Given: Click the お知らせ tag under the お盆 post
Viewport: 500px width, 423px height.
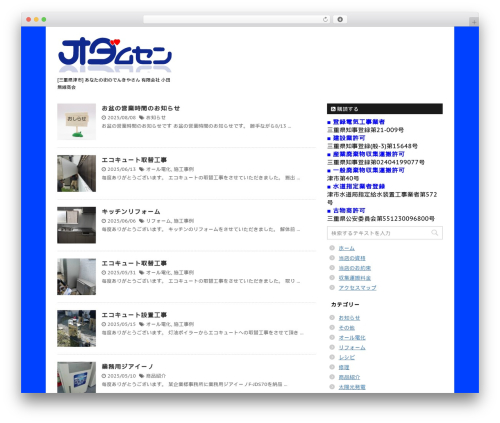Looking at the screenshot, I should point(156,118).
